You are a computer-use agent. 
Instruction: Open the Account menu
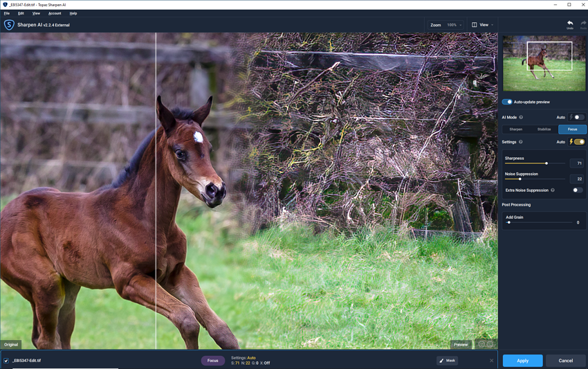(x=55, y=13)
